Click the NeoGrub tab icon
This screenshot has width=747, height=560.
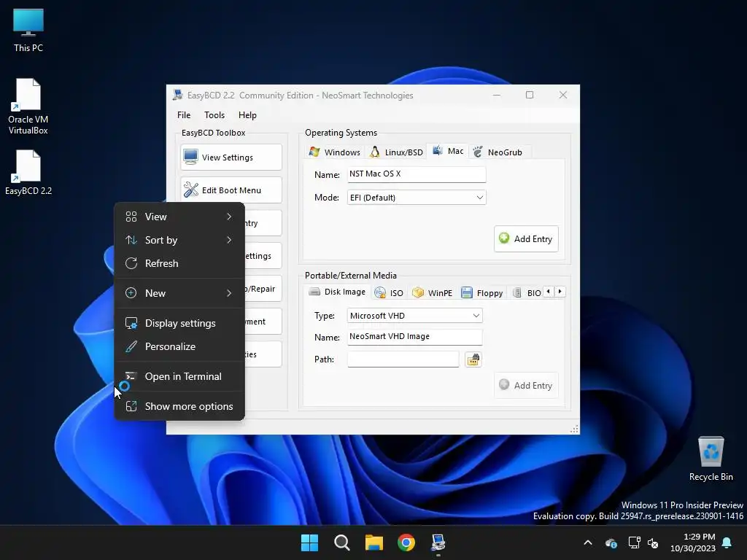[x=478, y=152]
